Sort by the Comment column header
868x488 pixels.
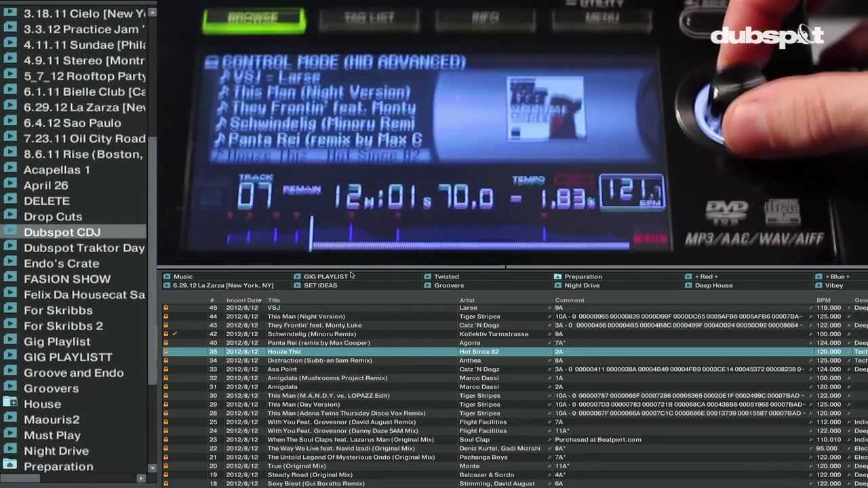(570, 300)
